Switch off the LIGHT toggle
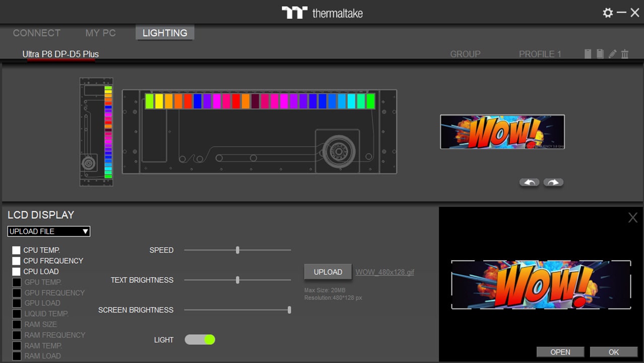The image size is (644, 363). point(200,340)
